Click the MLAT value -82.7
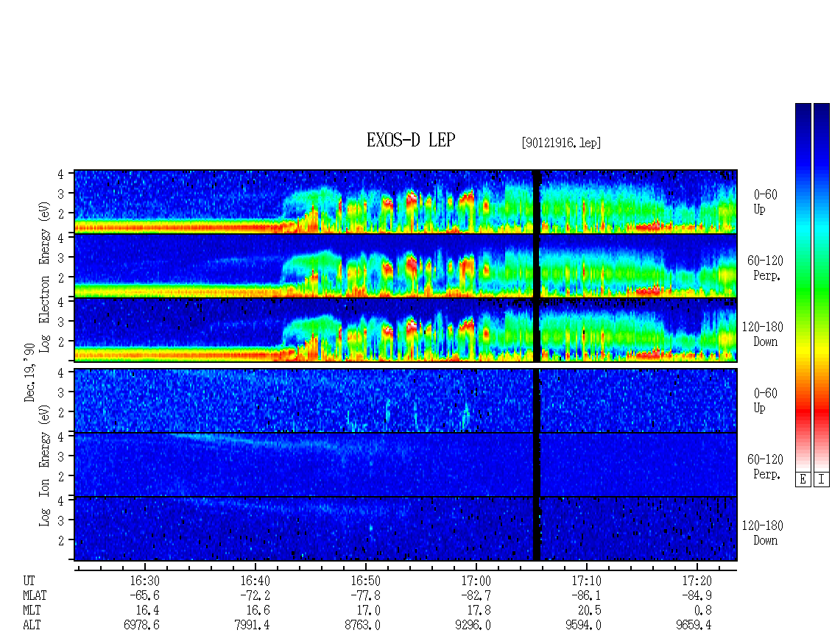 click(x=476, y=595)
